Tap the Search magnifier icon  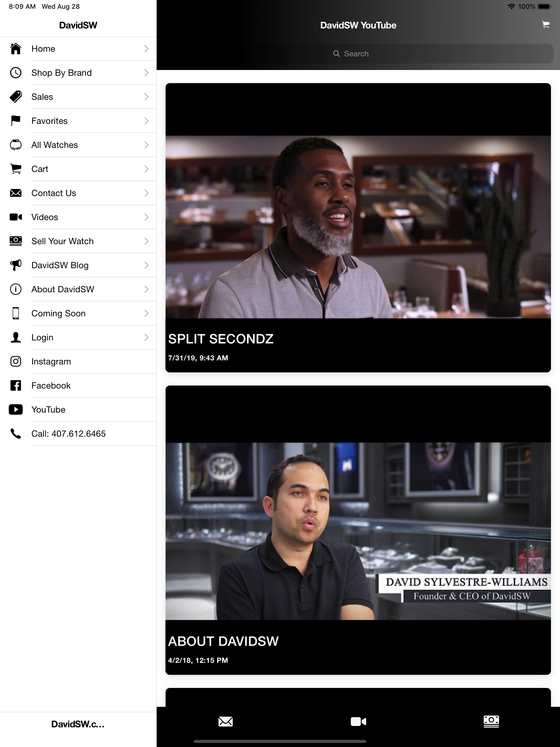click(x=336, y=54)
